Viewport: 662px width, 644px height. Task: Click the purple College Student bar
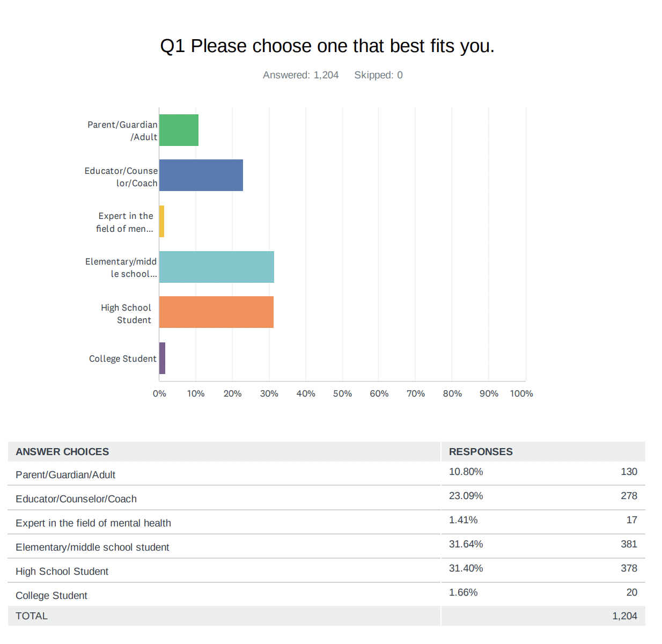pos(162,358)
